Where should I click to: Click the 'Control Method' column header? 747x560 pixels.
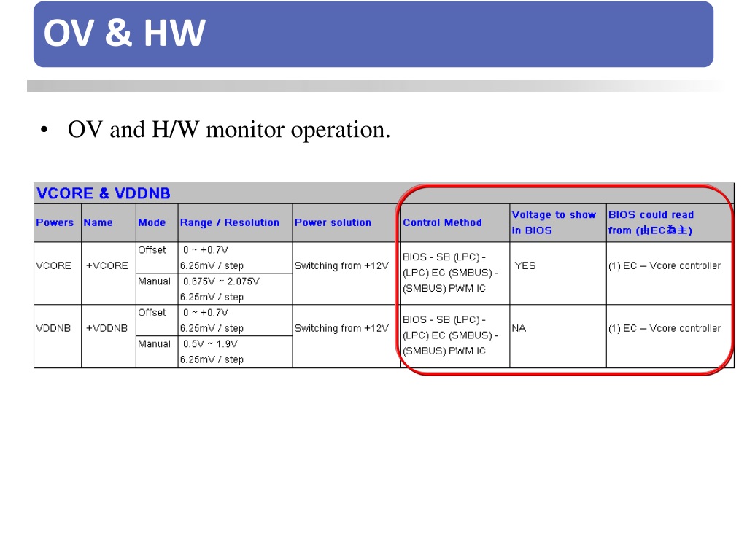[442, 222]
